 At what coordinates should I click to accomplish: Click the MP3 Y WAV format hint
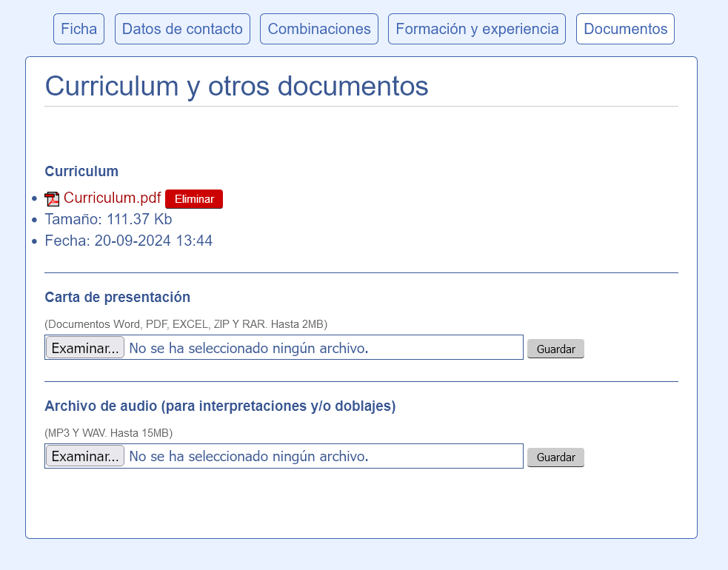[108, 432]
